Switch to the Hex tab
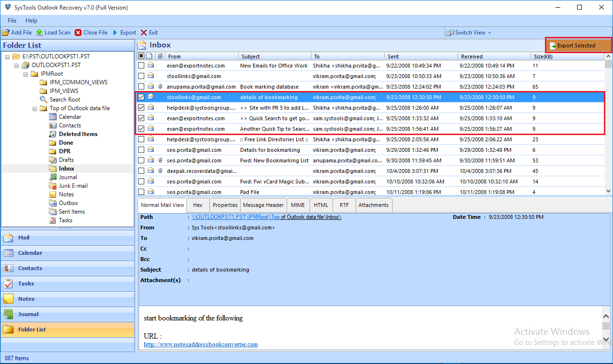 pos(197,205)
